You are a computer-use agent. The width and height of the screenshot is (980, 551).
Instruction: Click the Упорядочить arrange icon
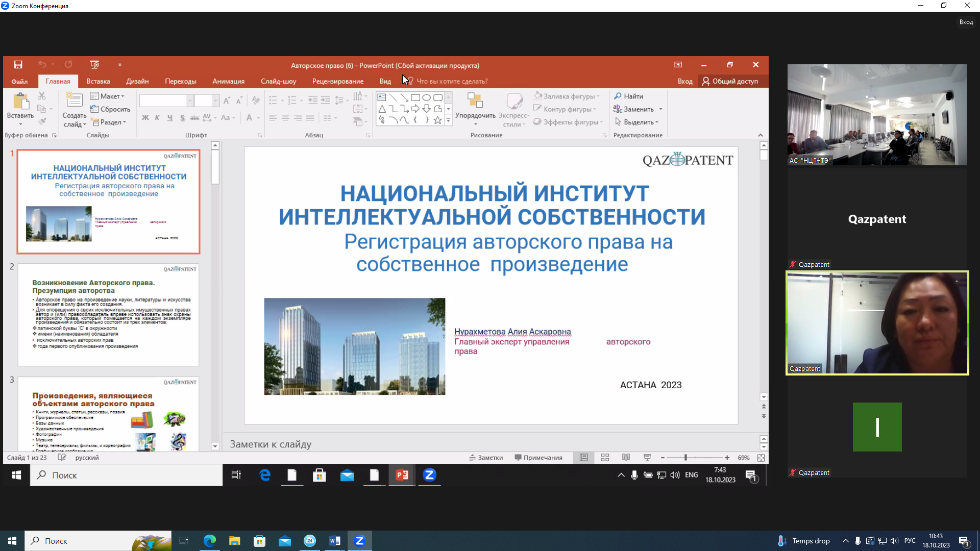tap(475, 101)
